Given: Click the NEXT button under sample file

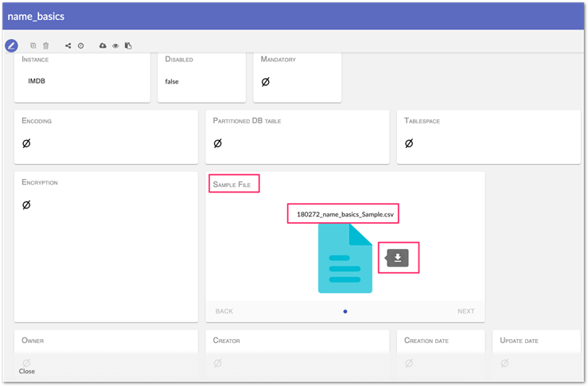Looking at the screenshot, I should (x=465, y=311).
